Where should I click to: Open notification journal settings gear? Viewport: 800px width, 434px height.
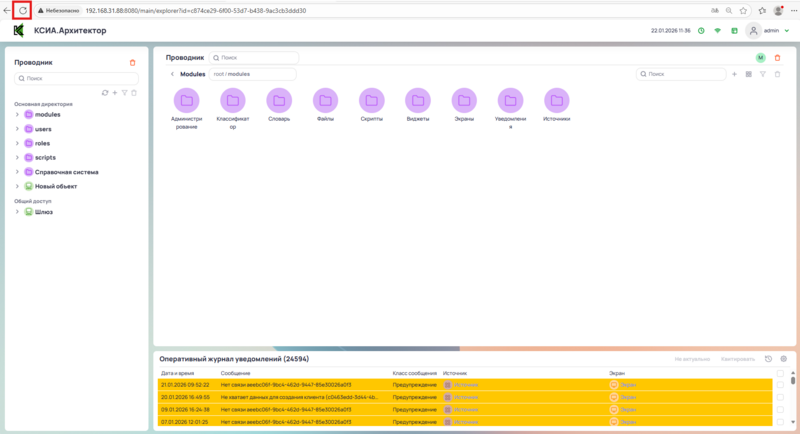pyautogui.click(x=784, y=358)
